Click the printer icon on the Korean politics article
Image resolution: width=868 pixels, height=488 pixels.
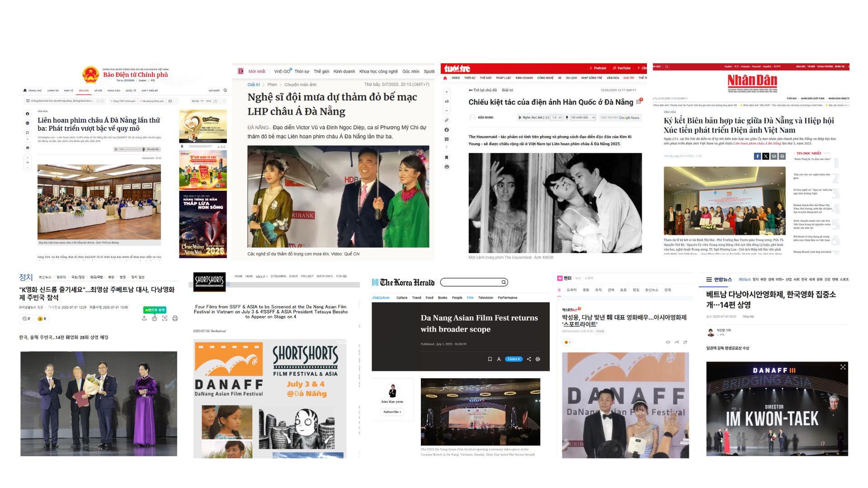[x=175, y=319]
